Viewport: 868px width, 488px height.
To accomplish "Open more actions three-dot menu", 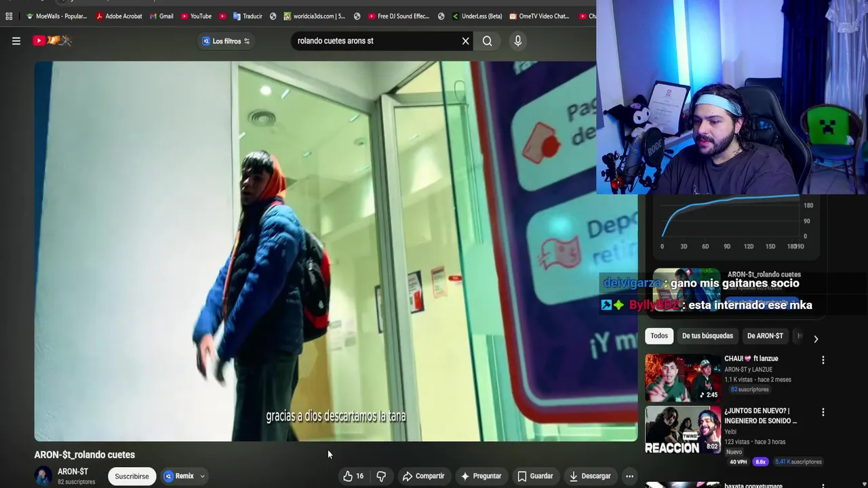I will 629,476.
